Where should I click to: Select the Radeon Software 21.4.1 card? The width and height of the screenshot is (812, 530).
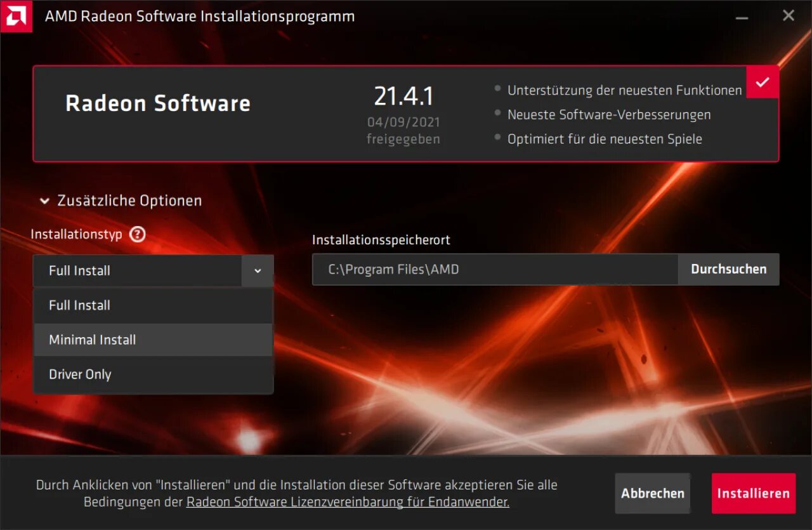(x=406, y=114)
